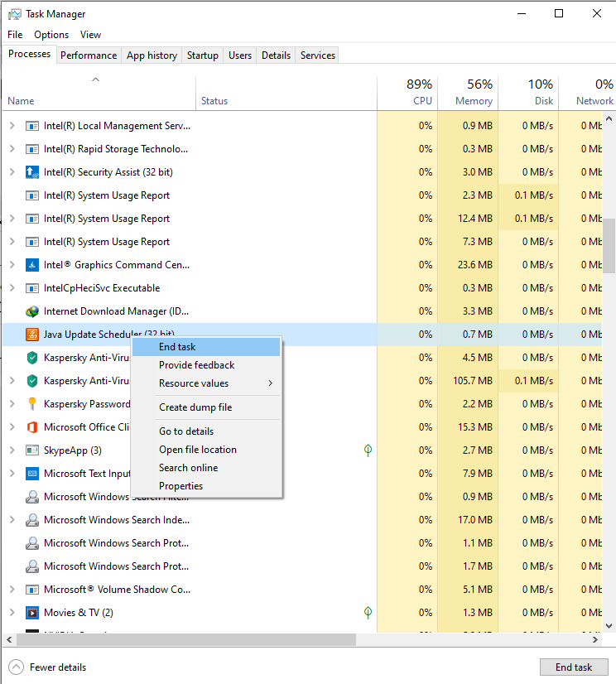Image resolution: width=616 pixels, height=684 pixels.
Task: Click the horizontal scrollbar thumb
Action: (186, 640)
